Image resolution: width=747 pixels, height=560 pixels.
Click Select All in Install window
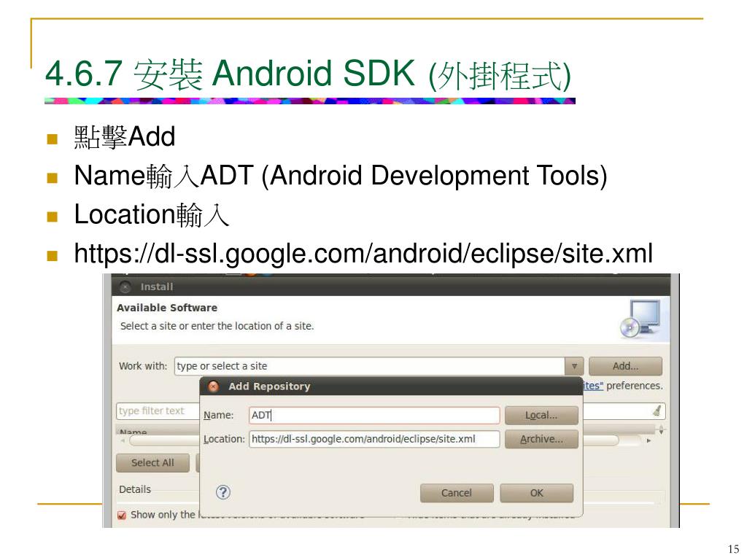[x=152, y=463]
